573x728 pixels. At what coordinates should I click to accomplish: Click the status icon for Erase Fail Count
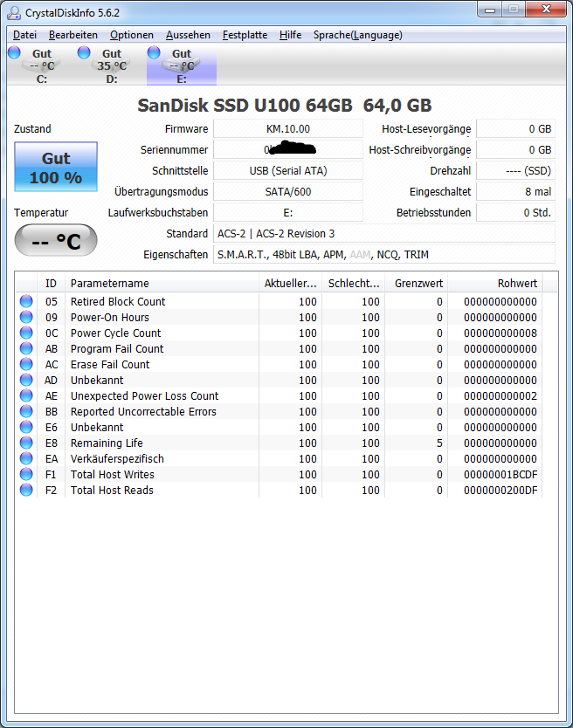pyautogui.click(x=26, y=365)
